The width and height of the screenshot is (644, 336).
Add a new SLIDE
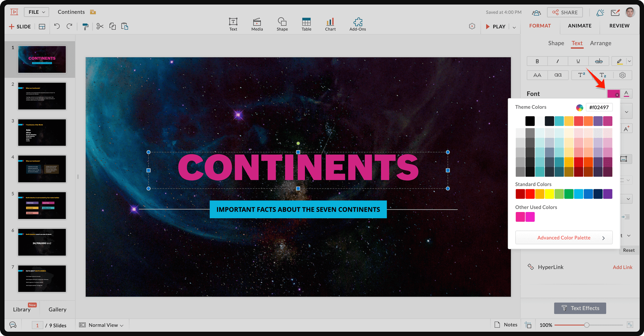click(20, 27)
